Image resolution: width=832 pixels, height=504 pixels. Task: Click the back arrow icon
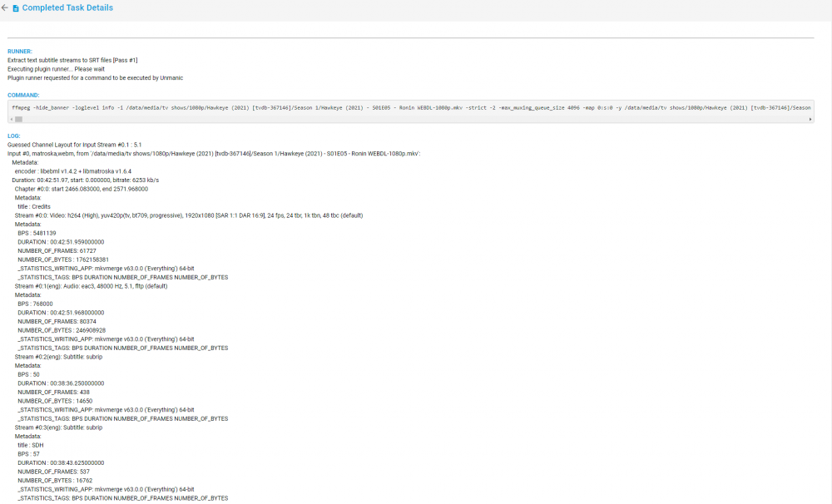pyautogui.click(x=5, y=8)
